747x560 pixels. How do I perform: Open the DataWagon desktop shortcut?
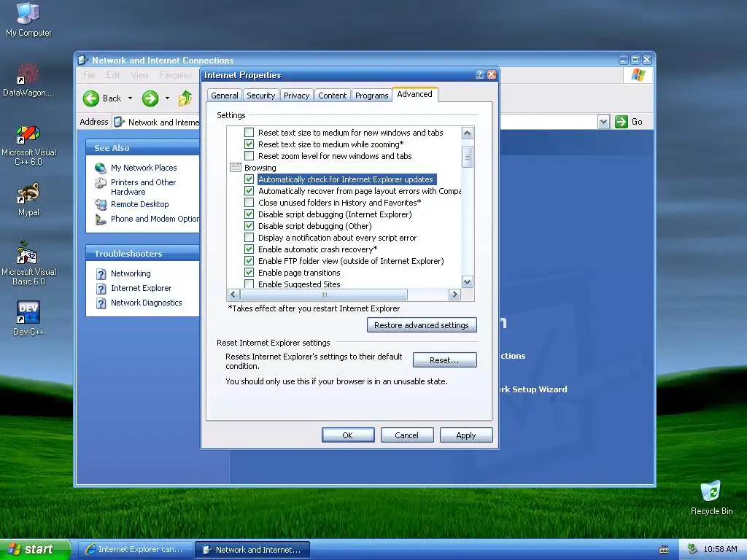28,79
